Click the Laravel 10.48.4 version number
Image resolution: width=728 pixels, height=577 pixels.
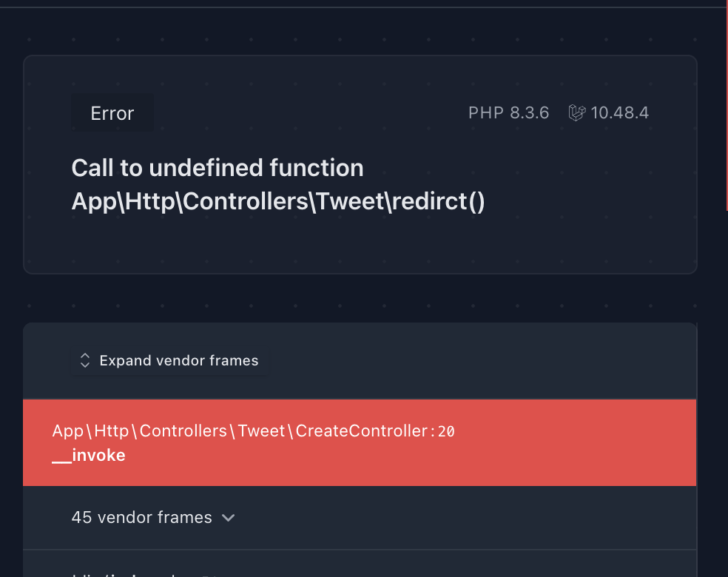click(620, 112)
